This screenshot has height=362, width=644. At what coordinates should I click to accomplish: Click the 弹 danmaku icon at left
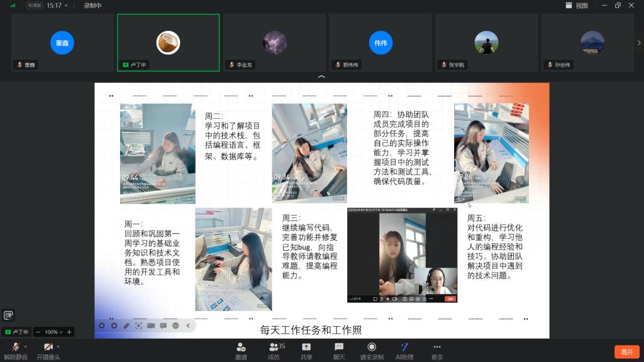coord(8,315)
